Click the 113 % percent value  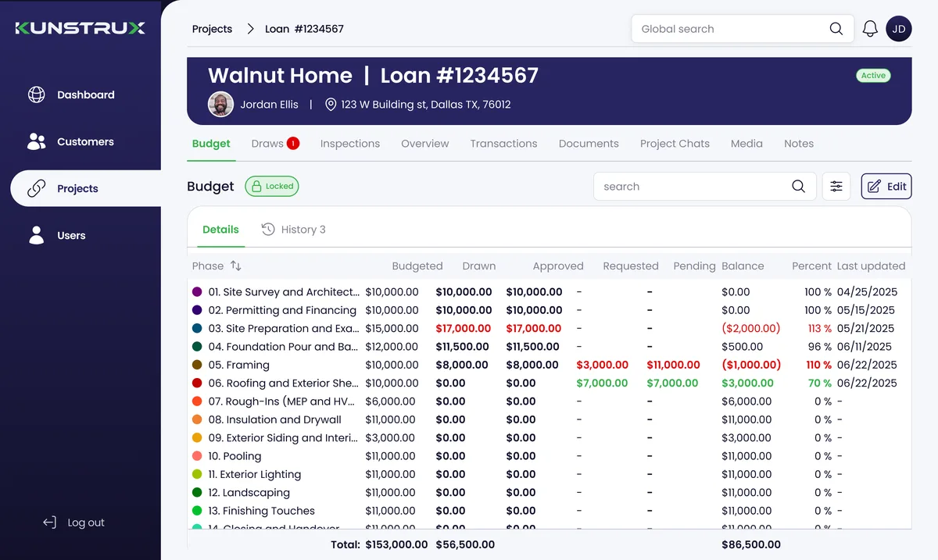(819, 329)
